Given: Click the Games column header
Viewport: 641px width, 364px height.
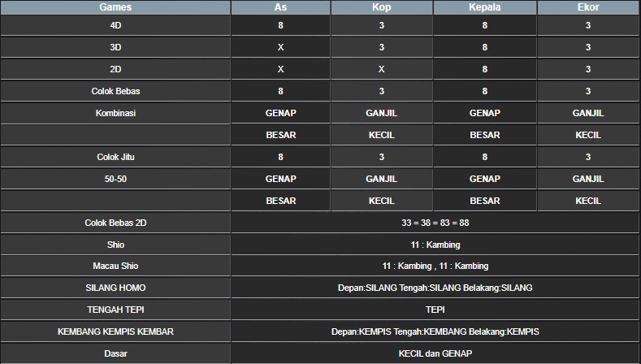Looking at the screenshot, I should [115, 7].
